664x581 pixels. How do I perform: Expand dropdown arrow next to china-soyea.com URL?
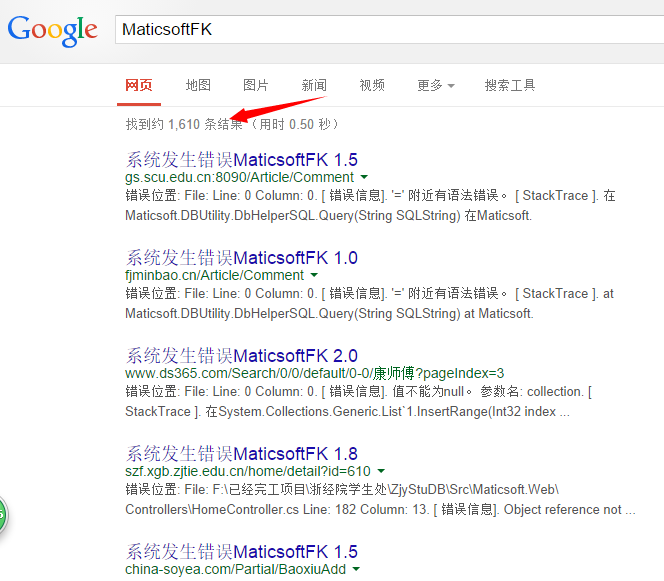coord(356,569)
